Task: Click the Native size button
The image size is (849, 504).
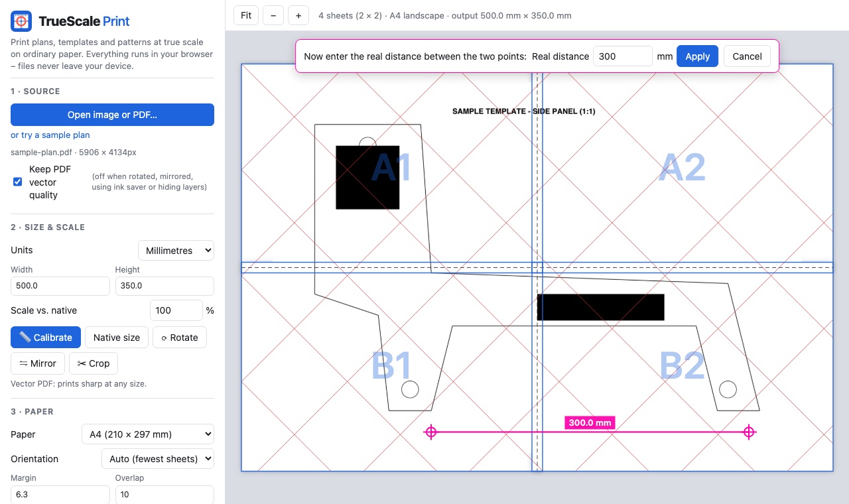Action: click(x=117, y=338)
